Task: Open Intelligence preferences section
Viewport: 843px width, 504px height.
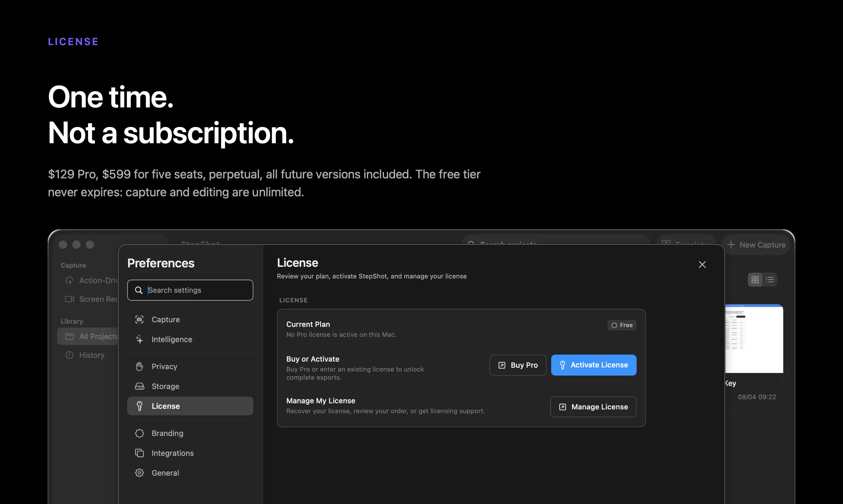Action: point(190,339)
